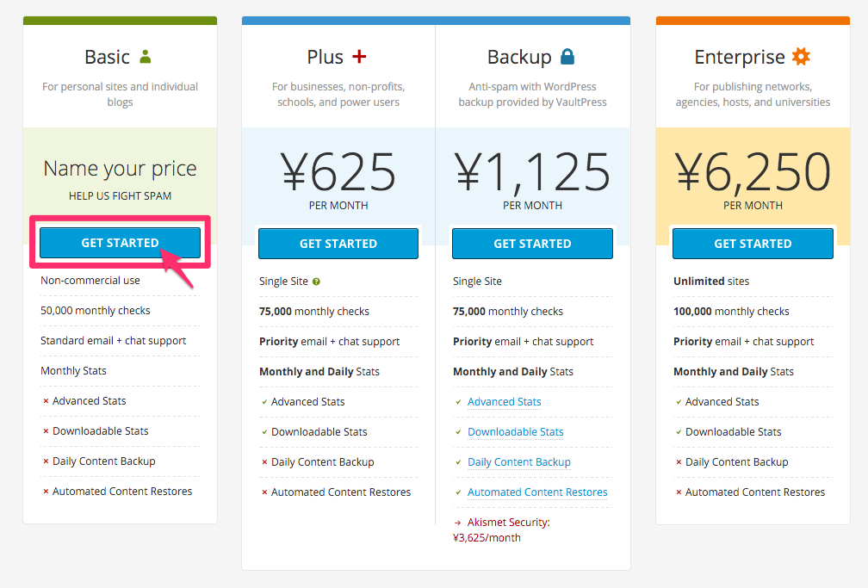
Task: Click the orange gear icon beside Enterprise
Action: pos(801,57)
